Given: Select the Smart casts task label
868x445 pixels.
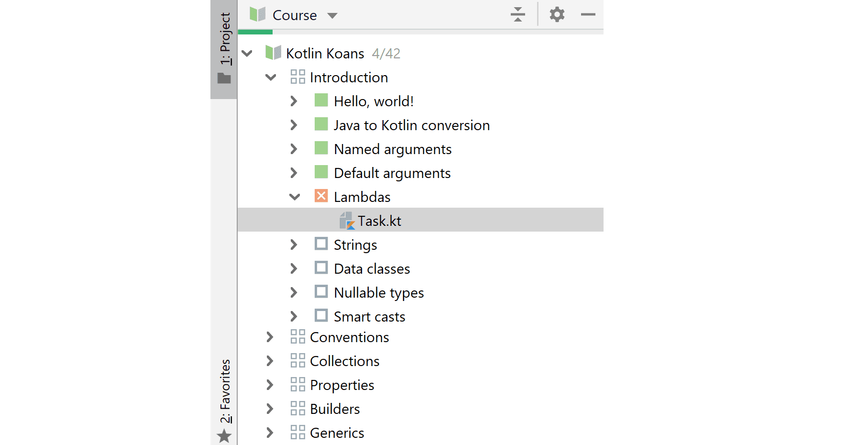Looking at the screenshot, I should click(369, 317).
